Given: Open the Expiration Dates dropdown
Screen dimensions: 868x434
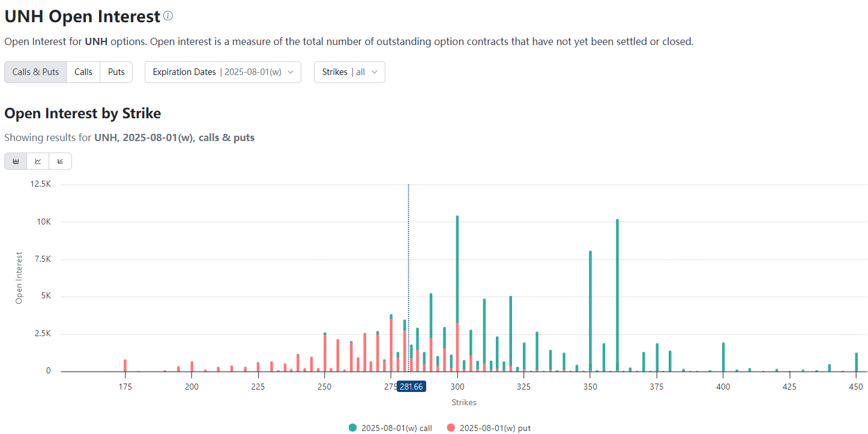Looking at the screenshot, I should click(x=223, y=72).
